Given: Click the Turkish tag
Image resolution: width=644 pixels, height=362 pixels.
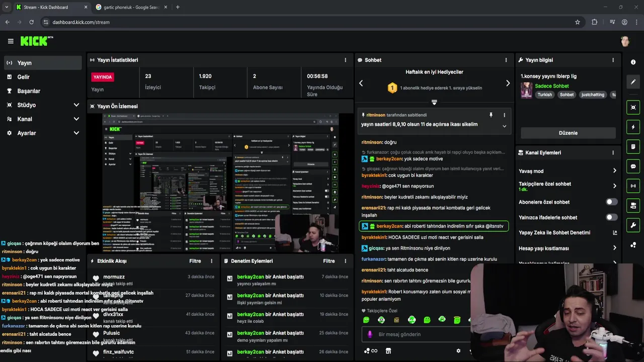Looking at the screenshot, I should click(544, 95).
